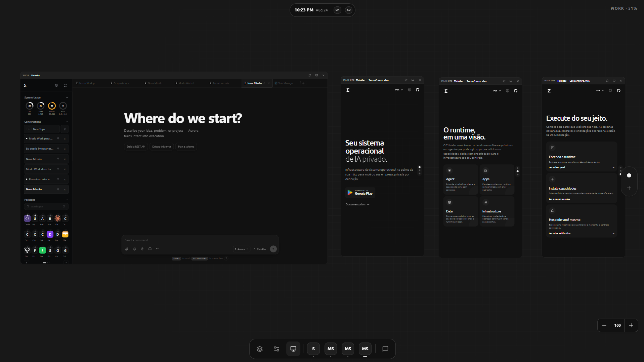Collapse the Conversations section

point(67,122)
